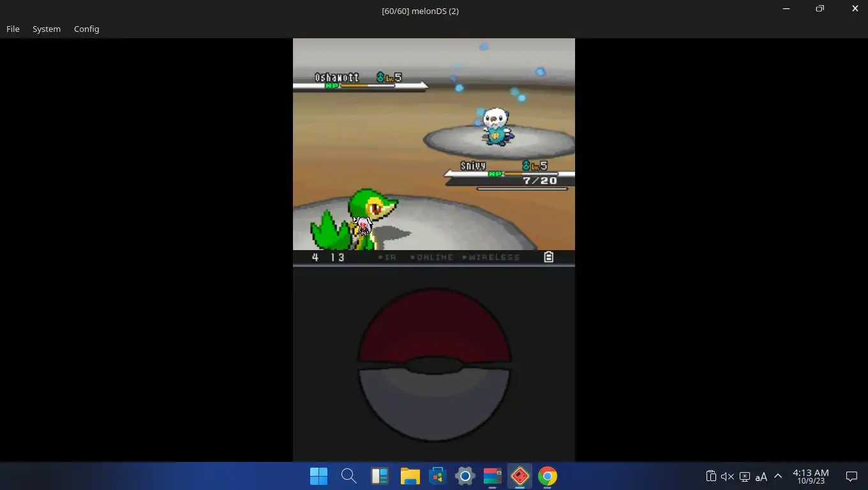Click the Snivy player sprite
The width and height of the screenshot is (868, 490).
point(354,219)
